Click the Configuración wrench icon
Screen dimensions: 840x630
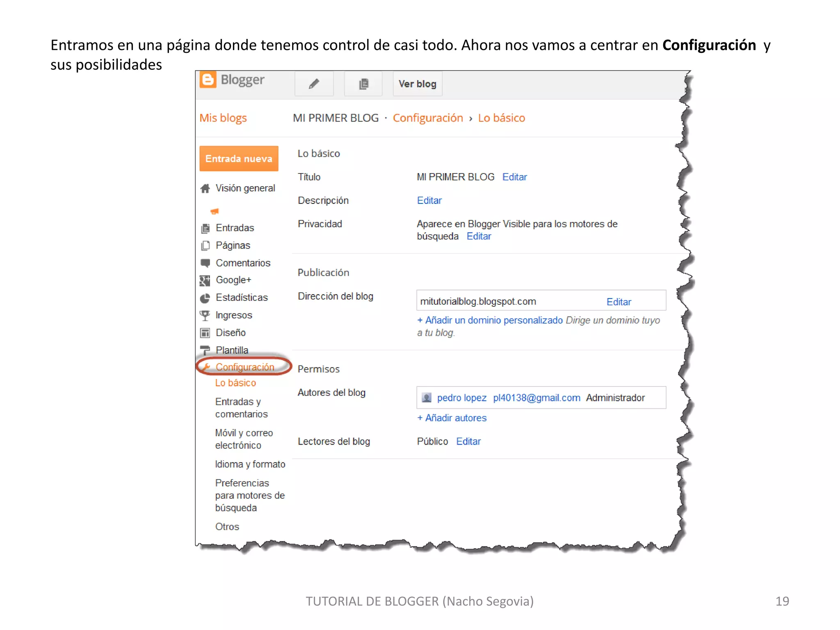[x=207, y=367]
